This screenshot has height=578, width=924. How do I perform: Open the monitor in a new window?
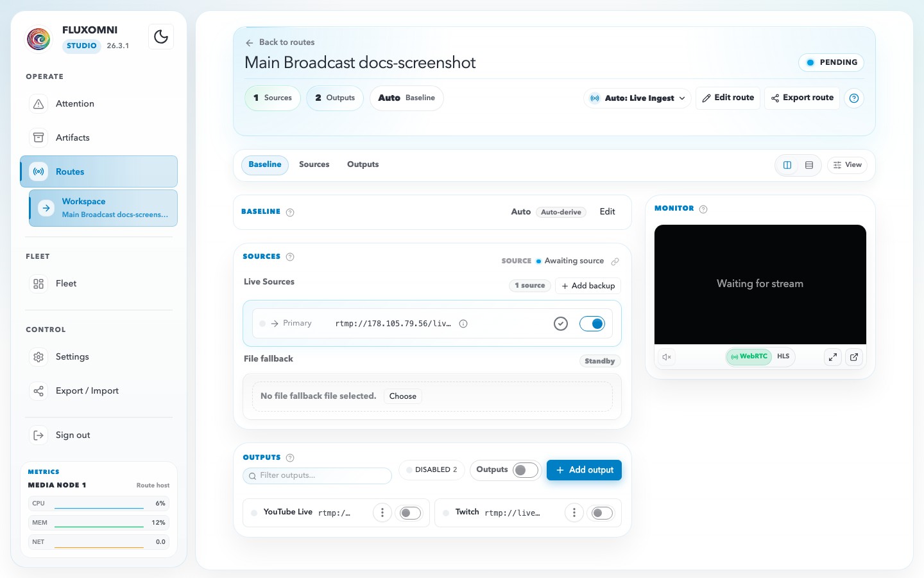pos(854,357)
